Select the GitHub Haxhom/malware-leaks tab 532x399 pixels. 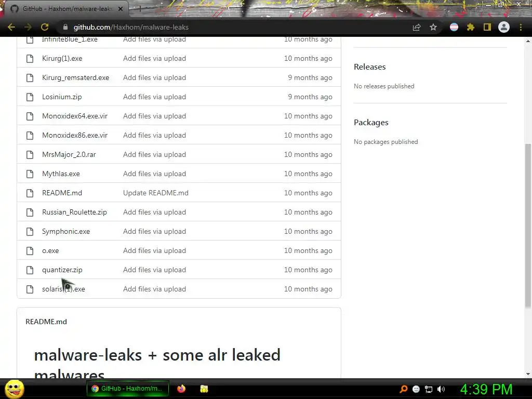[66, 9]
